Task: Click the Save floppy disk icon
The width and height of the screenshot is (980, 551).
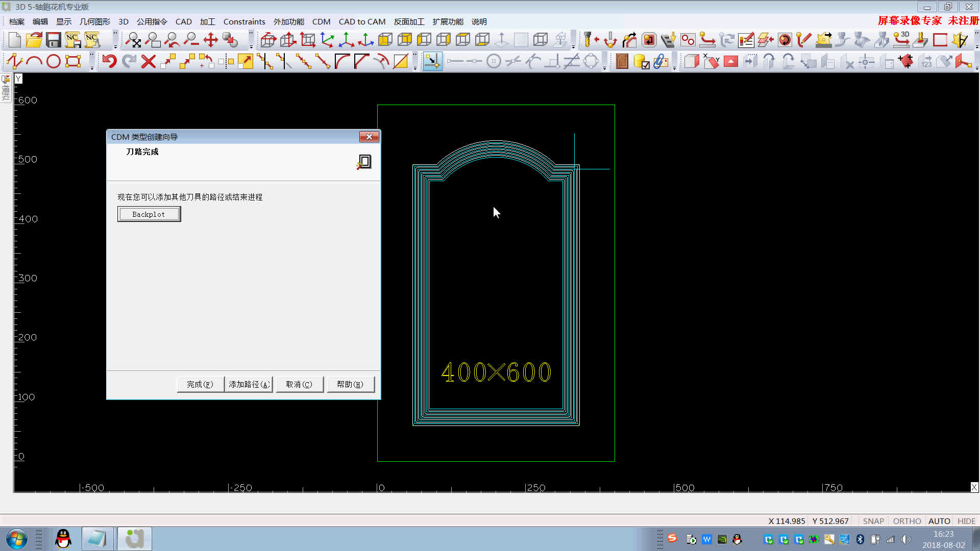Action: (53, 40)
